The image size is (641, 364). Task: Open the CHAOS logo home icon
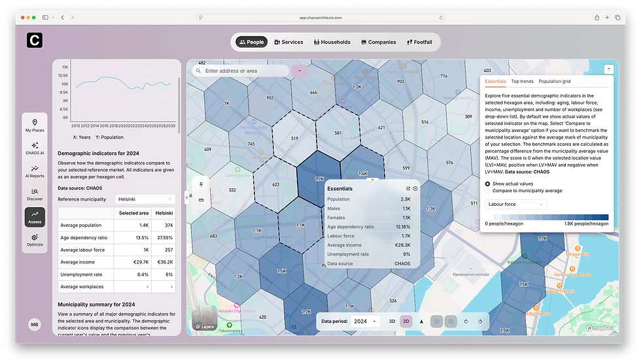tap(35, 40)
